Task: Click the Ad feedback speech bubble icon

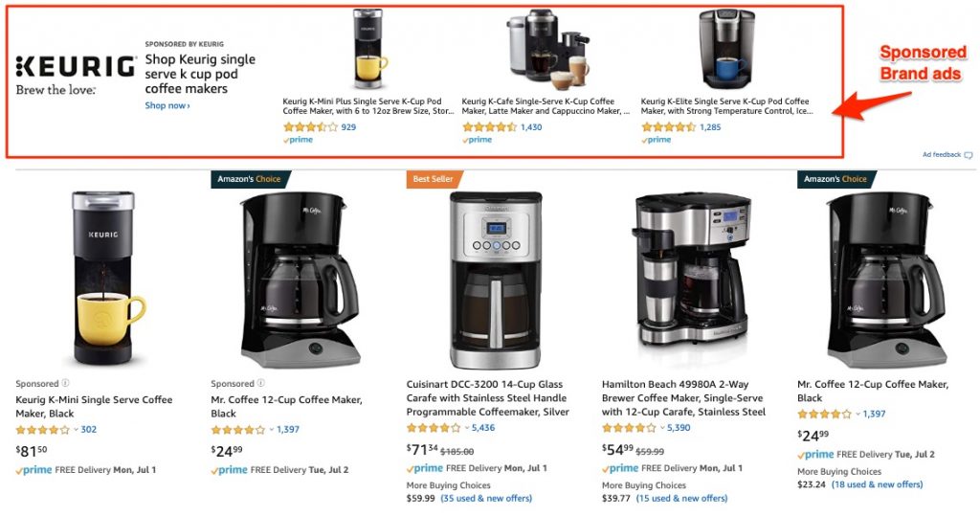Action: tap(969, 154)
